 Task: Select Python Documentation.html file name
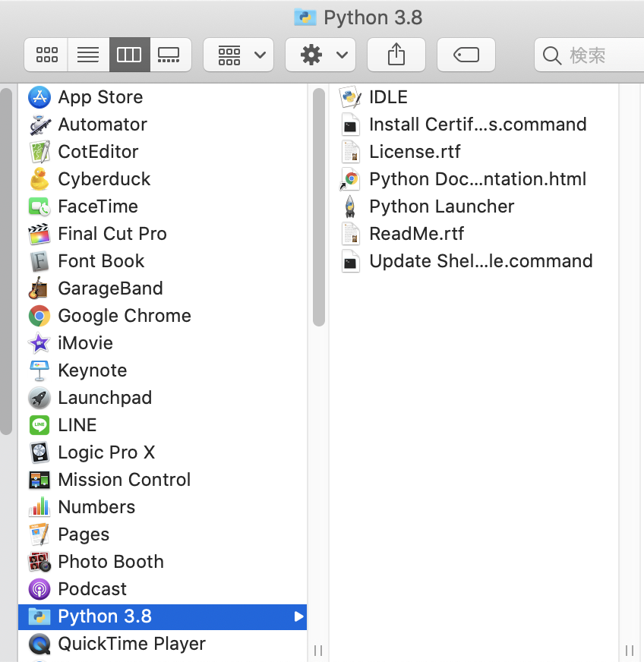pos(478,179)
